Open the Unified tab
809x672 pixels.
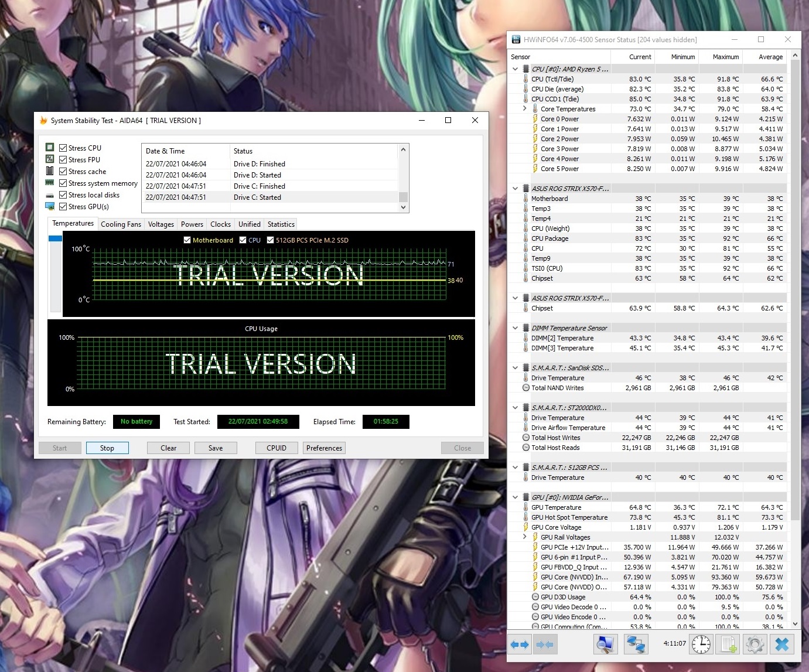250,224
